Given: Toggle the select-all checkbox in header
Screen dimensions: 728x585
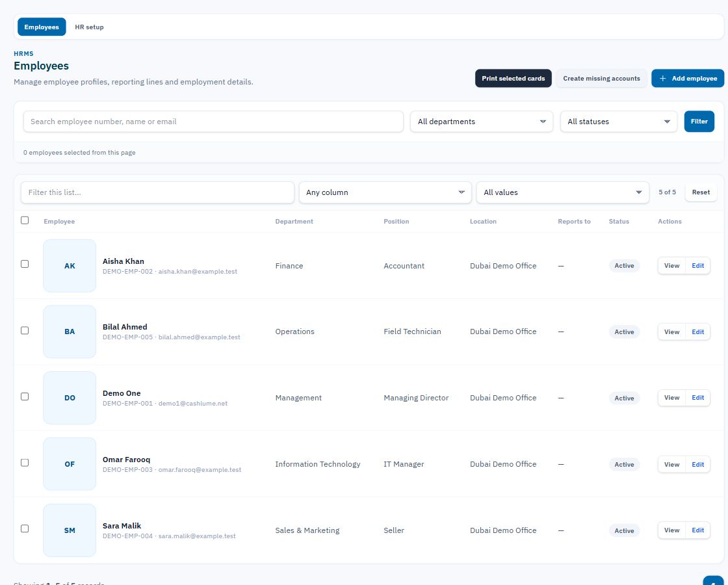Looking at the screenshot, I should (25, 220).
